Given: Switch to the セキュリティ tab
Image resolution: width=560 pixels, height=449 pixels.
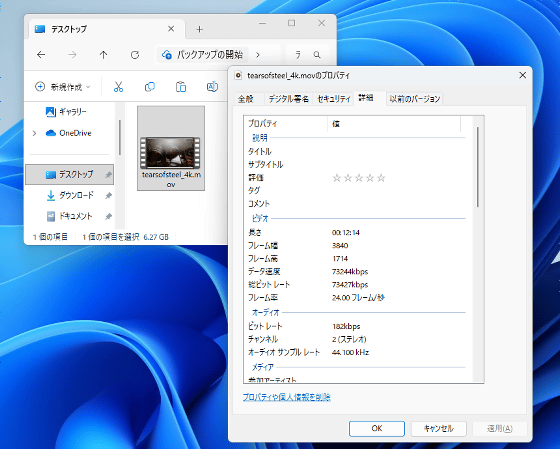Looking at the screenshot, I should click(x=334, y=99).
